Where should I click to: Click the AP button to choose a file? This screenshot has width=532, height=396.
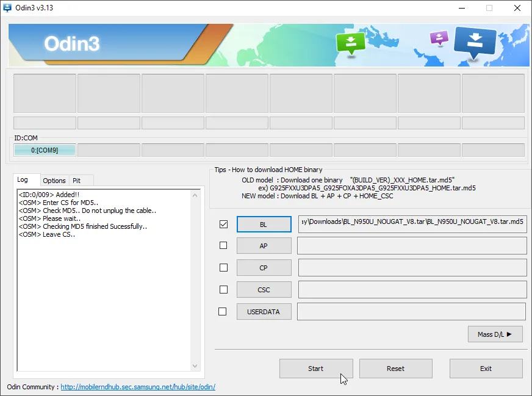point(264,245)
